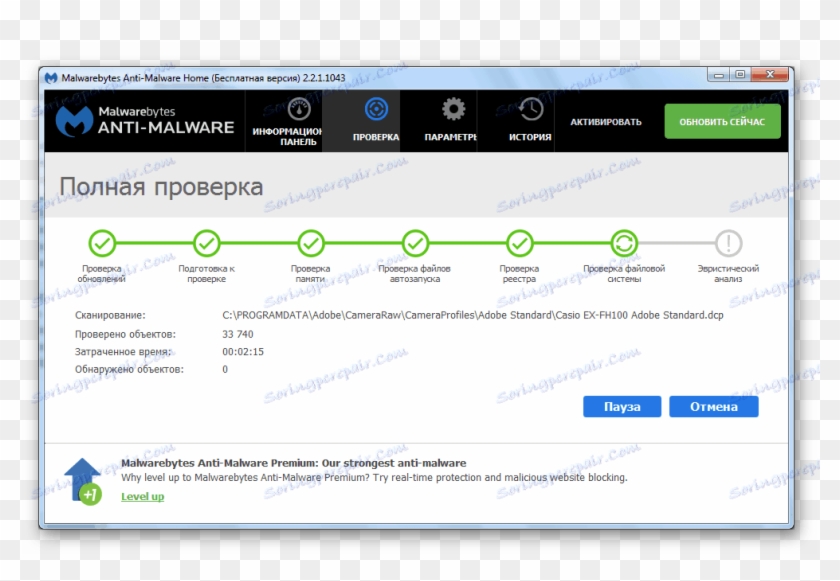The image size is (840, 581).
Task: Click the spinning Проверка файловой системы icon
Action: [x=624, y=243]
